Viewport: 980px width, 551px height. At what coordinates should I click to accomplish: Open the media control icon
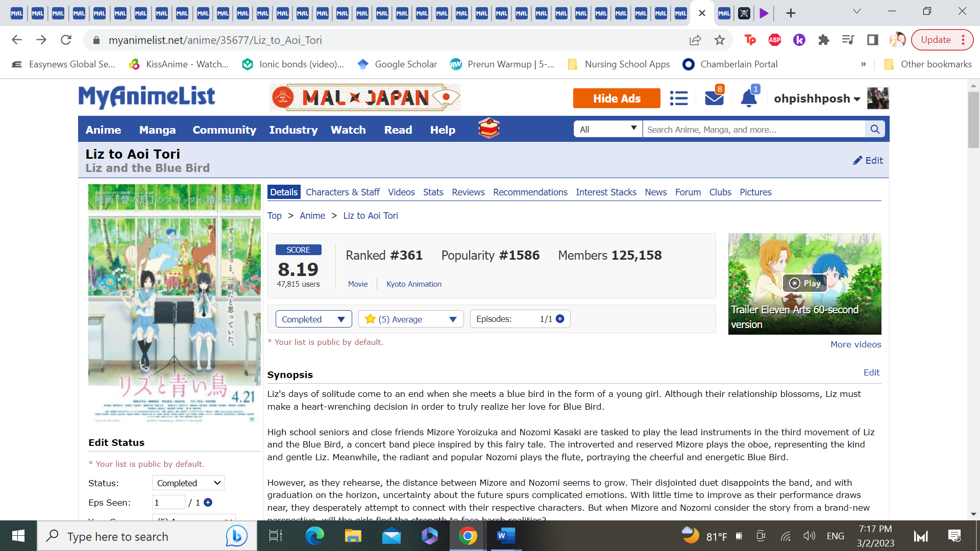point(848,40)
